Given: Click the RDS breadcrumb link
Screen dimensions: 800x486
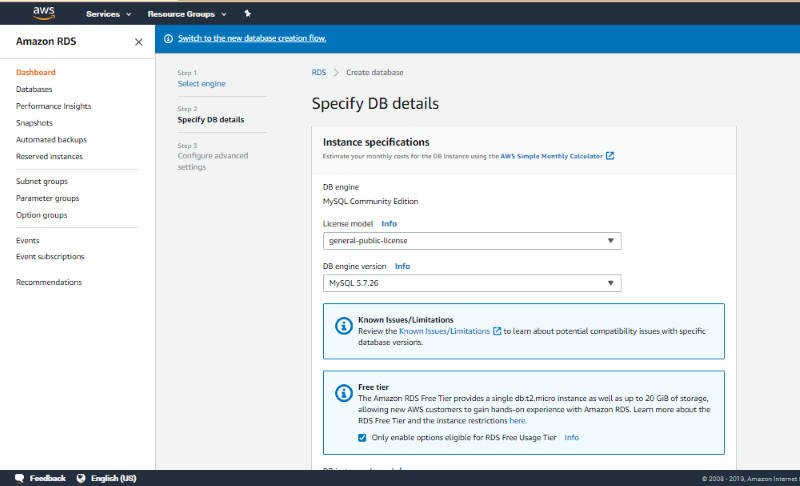Looking at the screenshot, I should [x=319, y=72].
